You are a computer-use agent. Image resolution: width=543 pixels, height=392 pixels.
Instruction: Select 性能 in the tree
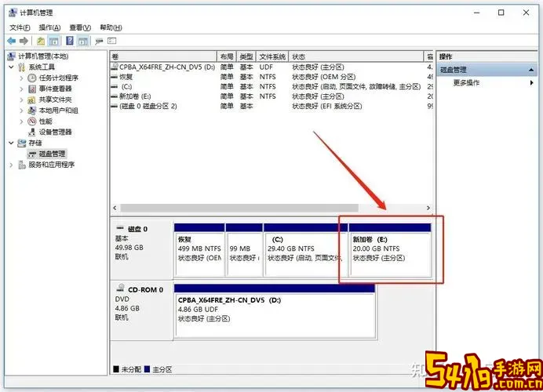46,121
